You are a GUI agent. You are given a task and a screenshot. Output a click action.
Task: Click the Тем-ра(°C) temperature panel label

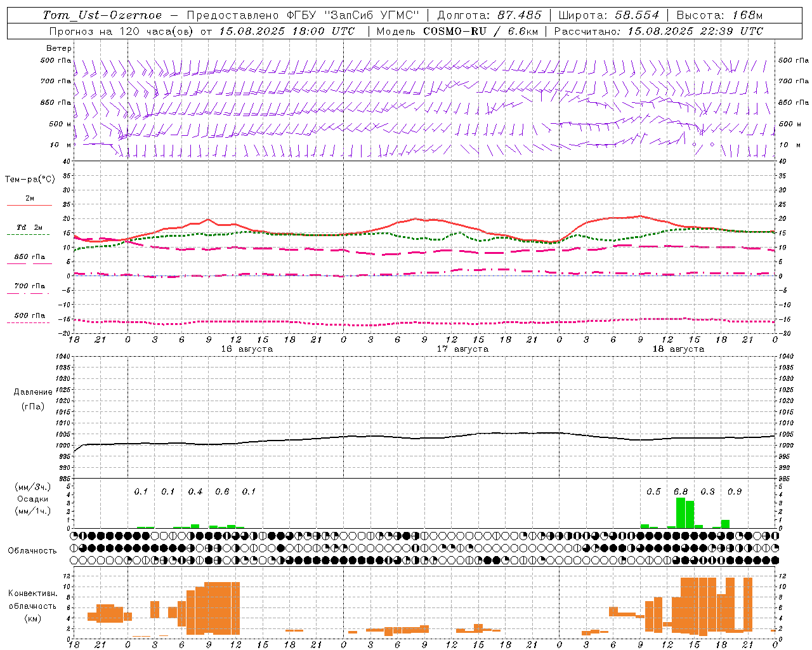30,180
